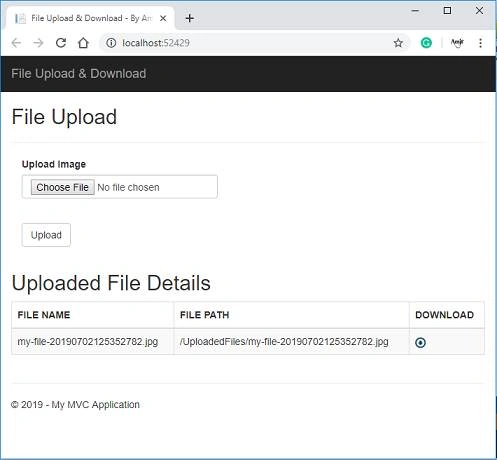Click the © 2019 - My MVC Application footer
Viewport: 497px width, 460px height.
coord(75,405)
